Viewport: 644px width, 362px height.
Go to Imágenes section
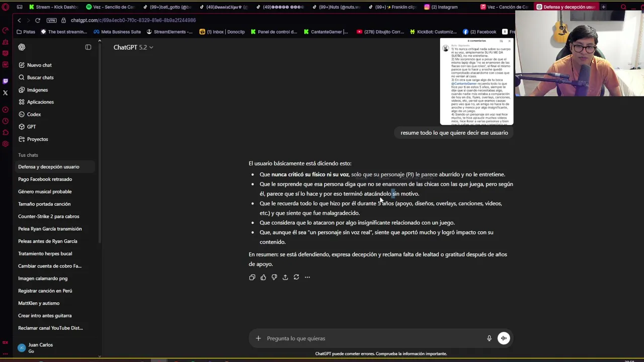pyautogui.click(x=37, y=90)
